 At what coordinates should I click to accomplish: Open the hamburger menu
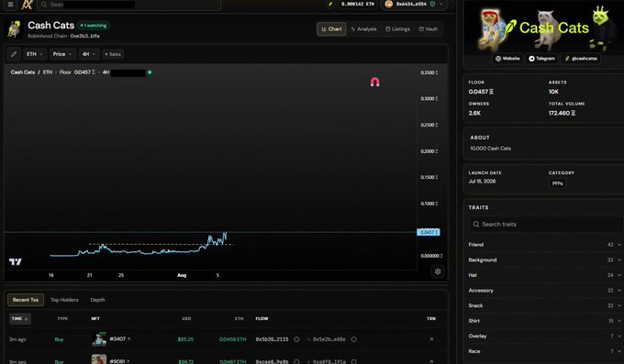(x=11, y=5)
